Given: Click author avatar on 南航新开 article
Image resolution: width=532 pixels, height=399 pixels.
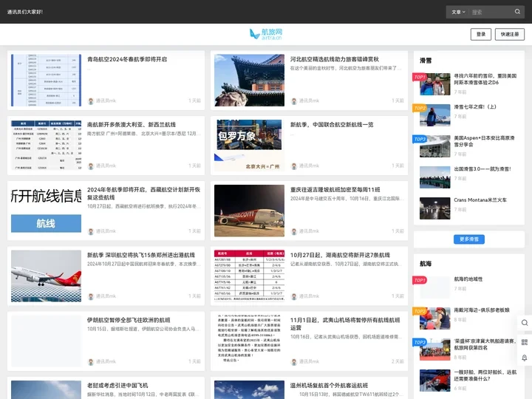Looking at the screenshot, I should pyautogui.click(x=91, y=166).
